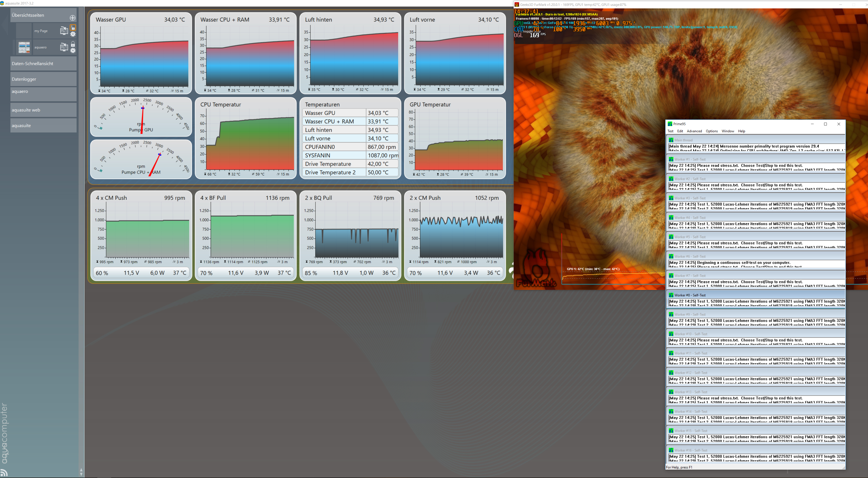
Task: Select the aquaero page thumbnail
Action: (24, 47)
